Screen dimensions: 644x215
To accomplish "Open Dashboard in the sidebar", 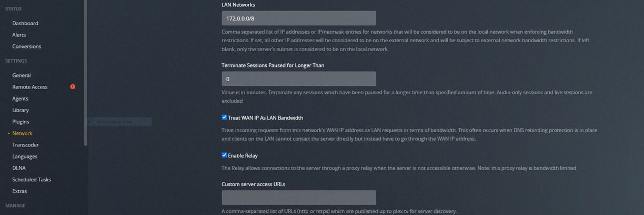I will [x=25, y=23].
